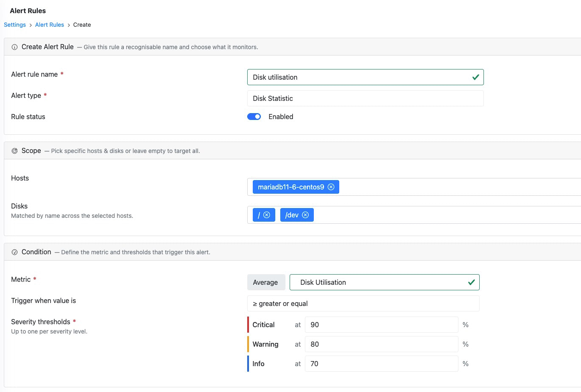Screen dimensions: 581x392
Task: Click the Critical severity label
Action: pos(263,325)
